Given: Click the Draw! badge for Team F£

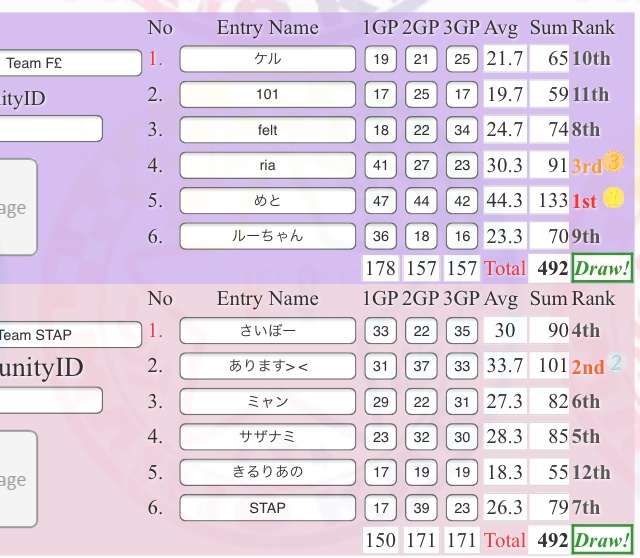Looking at the screenshot, I should (602, 268).
